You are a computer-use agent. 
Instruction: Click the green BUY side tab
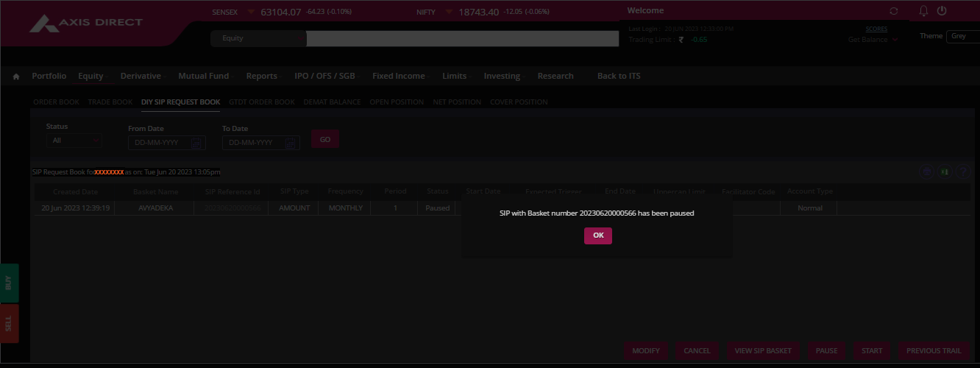coord(9,283)
